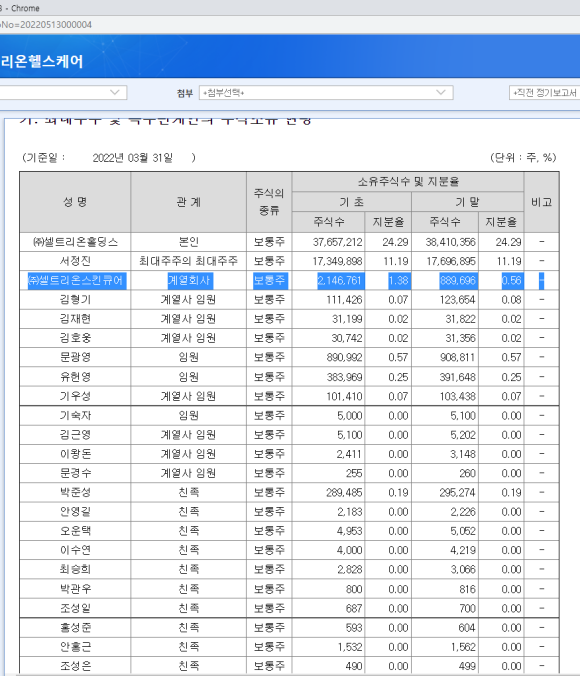Click the 기 말 column header
Screen dimensions: 580x676
point(468,202)
